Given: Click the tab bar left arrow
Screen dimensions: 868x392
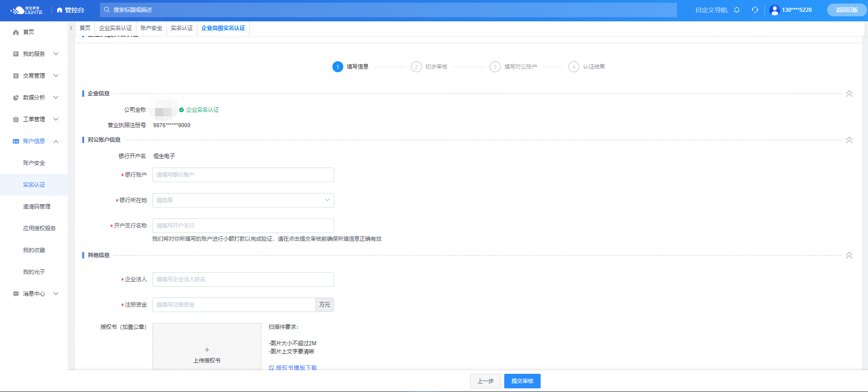Looking at the screenshot, I should click(x=71, y=28).
